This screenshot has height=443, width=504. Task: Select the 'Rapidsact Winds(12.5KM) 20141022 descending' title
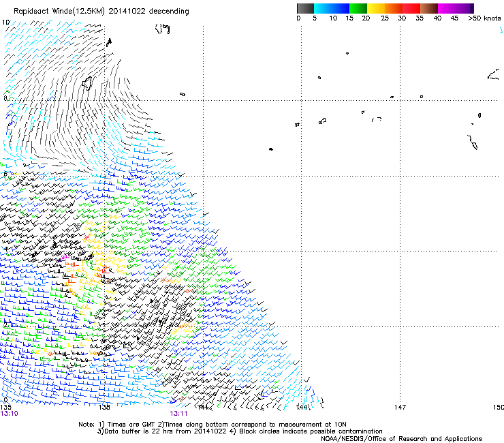[101, 12]
